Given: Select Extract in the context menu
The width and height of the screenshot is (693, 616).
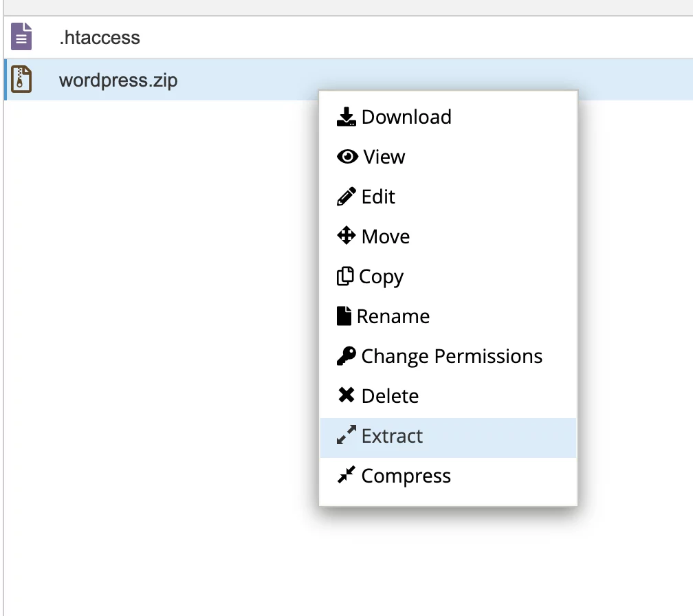Looking at the screenshot, I should 448,438.
